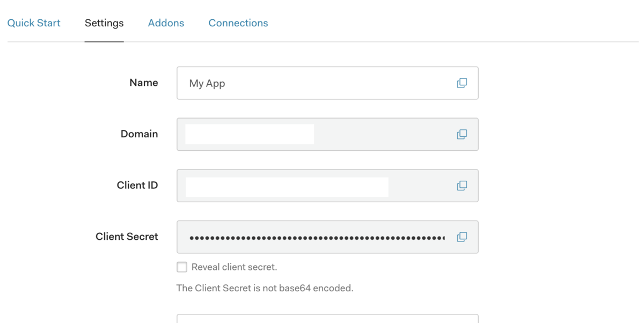This screenshot has height=323, width=644.
Task: Copy the Client Secret to clipboard
Action: (462, 237)
